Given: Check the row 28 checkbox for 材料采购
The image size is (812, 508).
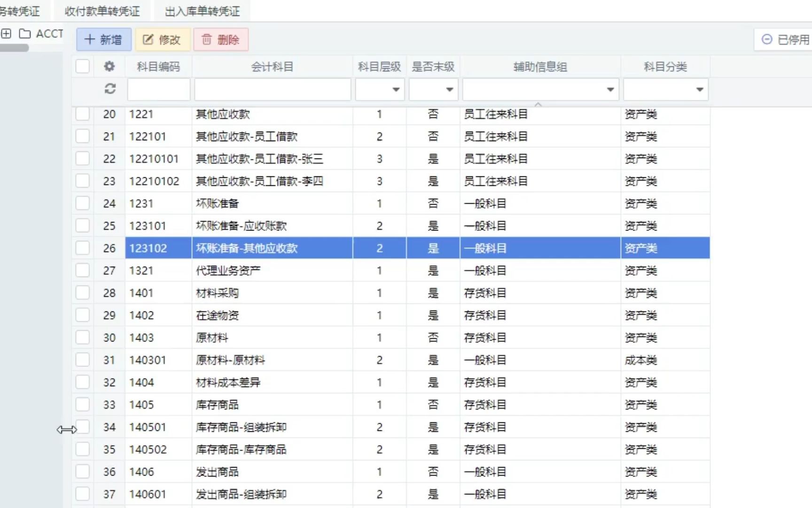Looking at the screenshot, I should coord(83,293).
